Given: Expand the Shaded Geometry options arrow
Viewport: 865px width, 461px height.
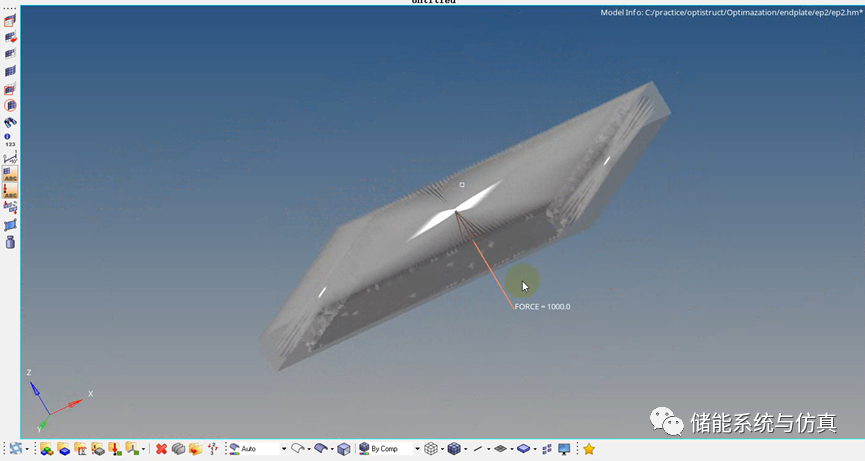Looking at the screenshot, I should 332,449.
